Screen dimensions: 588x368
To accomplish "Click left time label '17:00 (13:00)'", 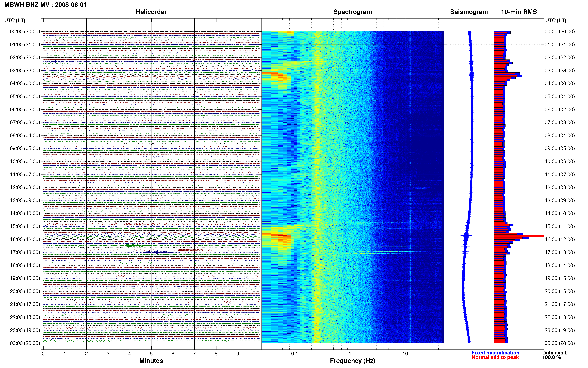I will [25, 252].
